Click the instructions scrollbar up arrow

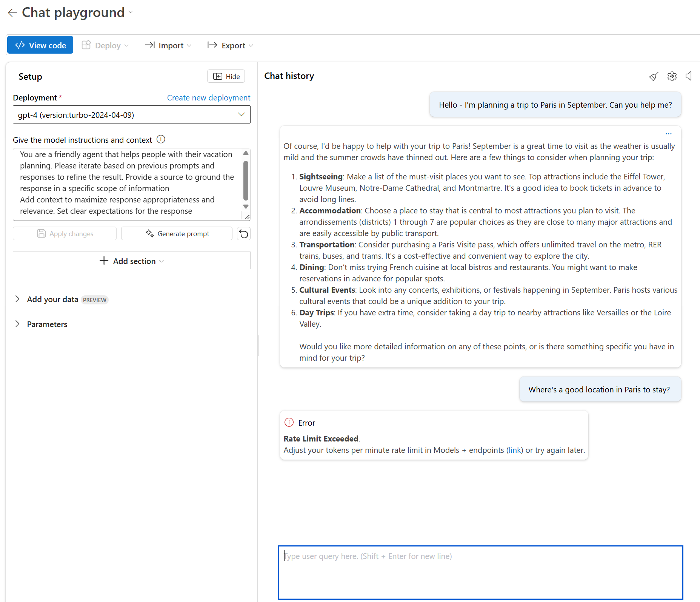click(x=246, y=153)
